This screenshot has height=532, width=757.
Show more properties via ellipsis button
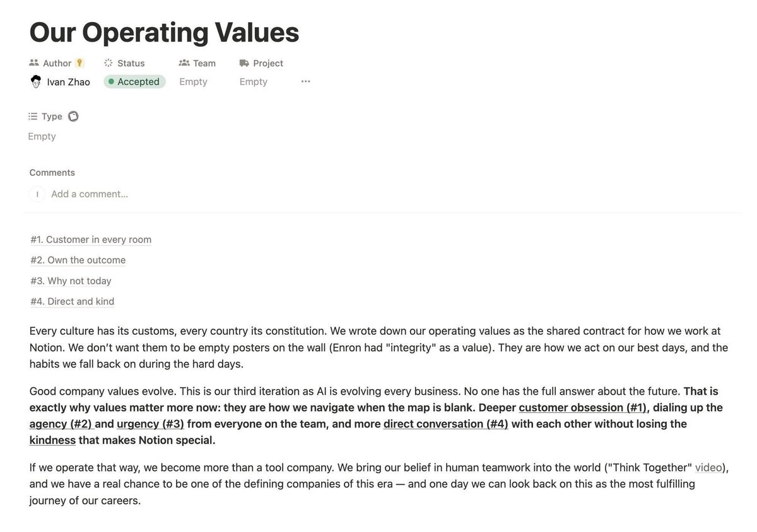pyautogui.click(x=306, y=82)
